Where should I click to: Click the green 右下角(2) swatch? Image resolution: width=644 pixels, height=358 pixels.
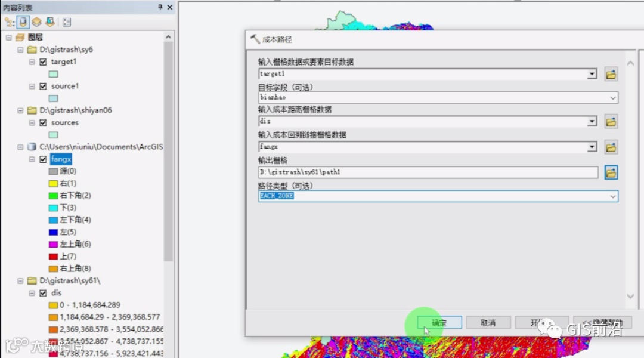point(54,196)
